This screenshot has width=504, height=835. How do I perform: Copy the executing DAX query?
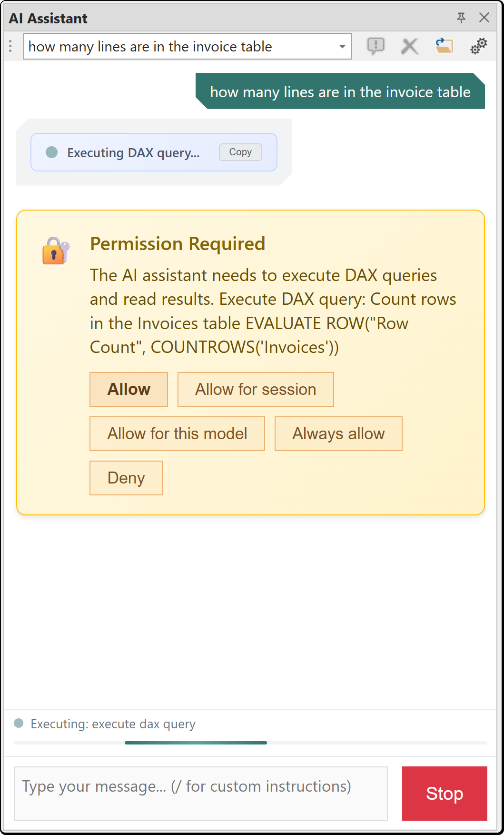click(x=240, y=152)
